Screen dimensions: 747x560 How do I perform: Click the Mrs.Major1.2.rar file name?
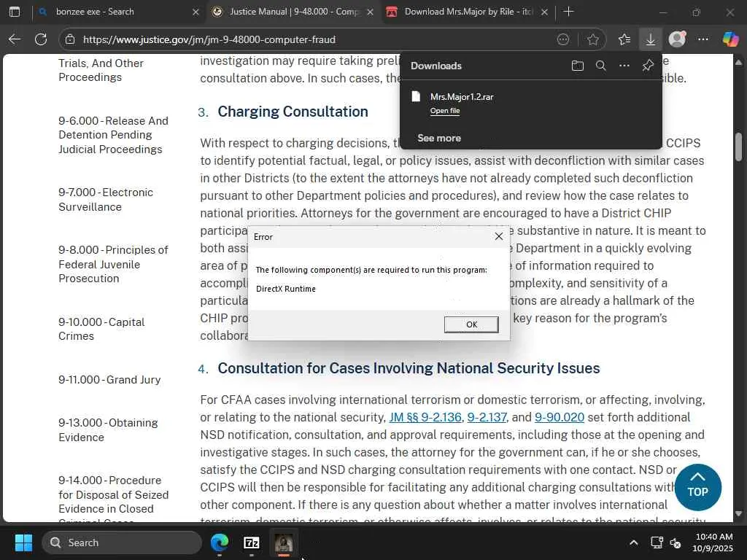pyautogui.click(x=462, y=97)
